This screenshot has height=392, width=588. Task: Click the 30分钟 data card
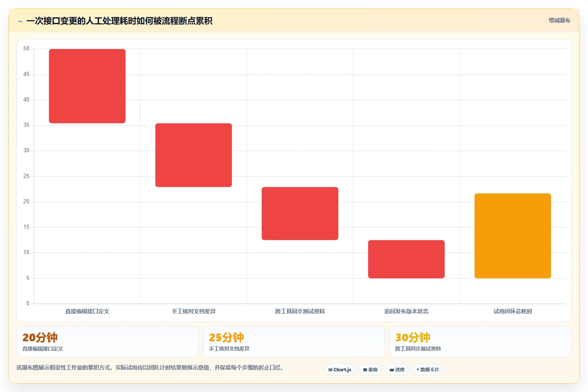(480, 342)
